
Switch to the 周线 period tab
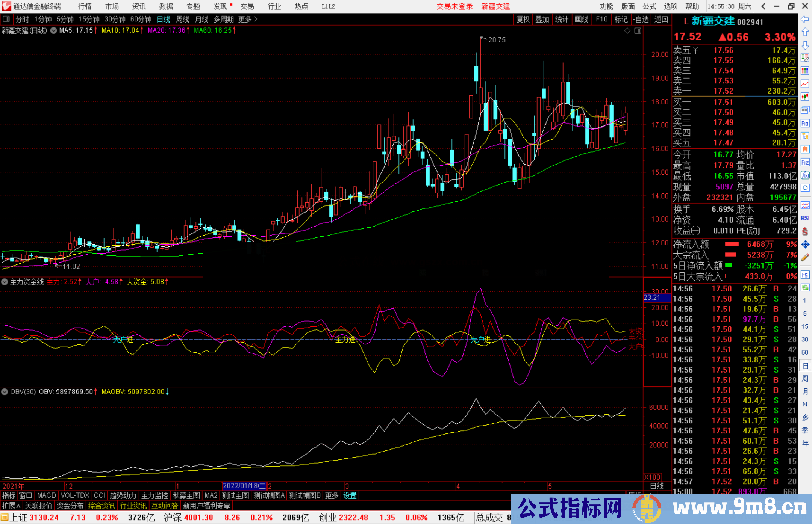182,19
